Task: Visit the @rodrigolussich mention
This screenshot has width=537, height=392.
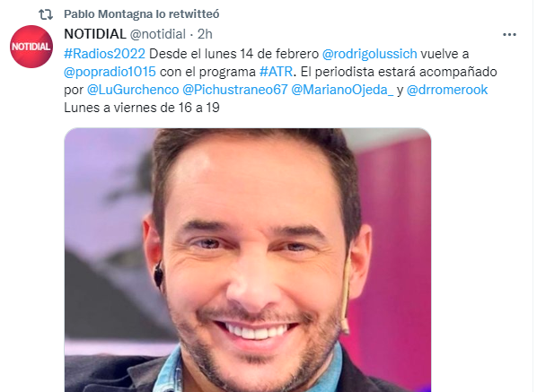Action: pyautogui.click(x=370, y=54)
